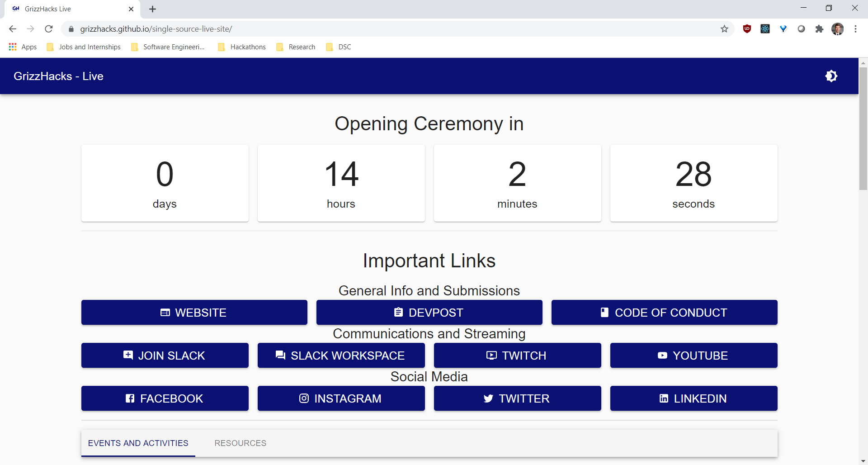
Task: Click the scrollbar up arrow
Action: pyautogui.click(x=863, y=62)
